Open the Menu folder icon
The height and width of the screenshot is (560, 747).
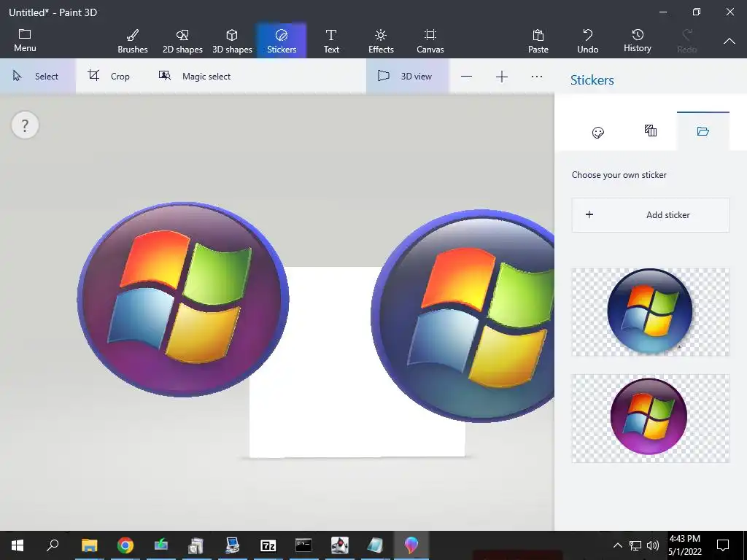pyautogui.click(x=25, y=40)
